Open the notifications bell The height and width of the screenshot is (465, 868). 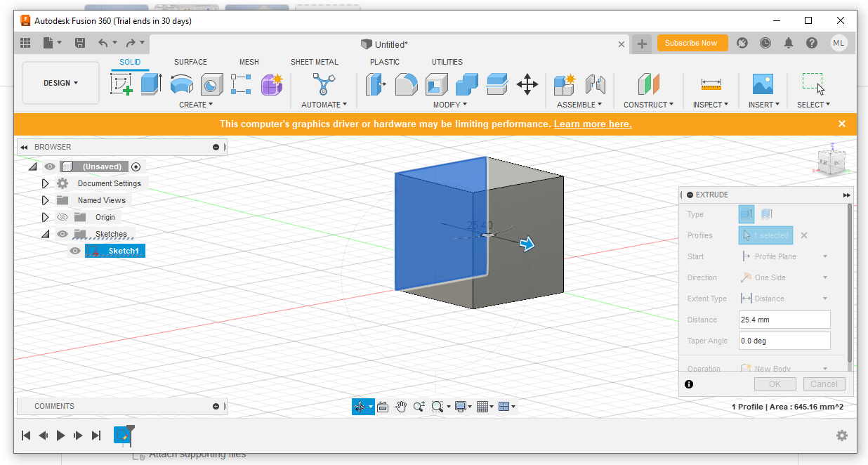point(789,43)
